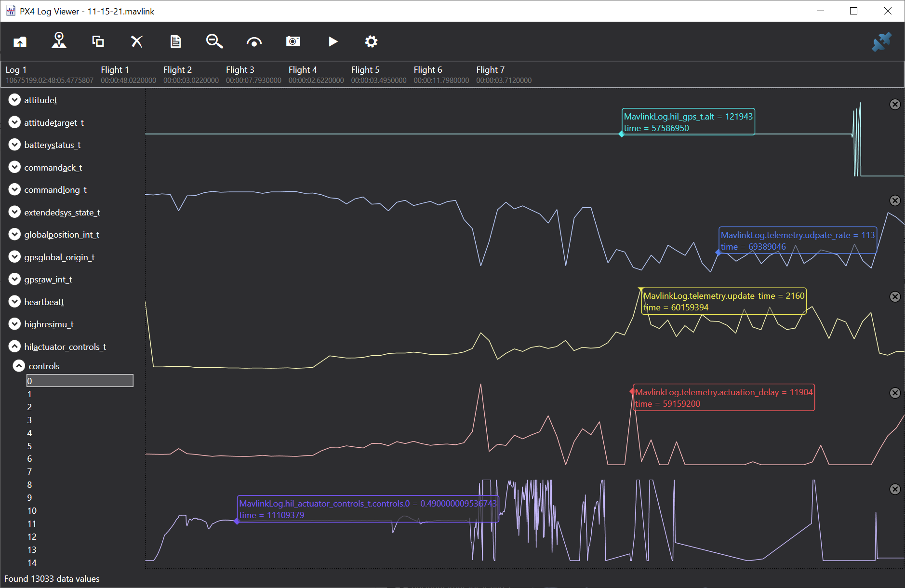This screenshot has height=588, width=905.
Task: Remove the actuation_delay chart
Action: pyautogui.click(x=895, y=393)
